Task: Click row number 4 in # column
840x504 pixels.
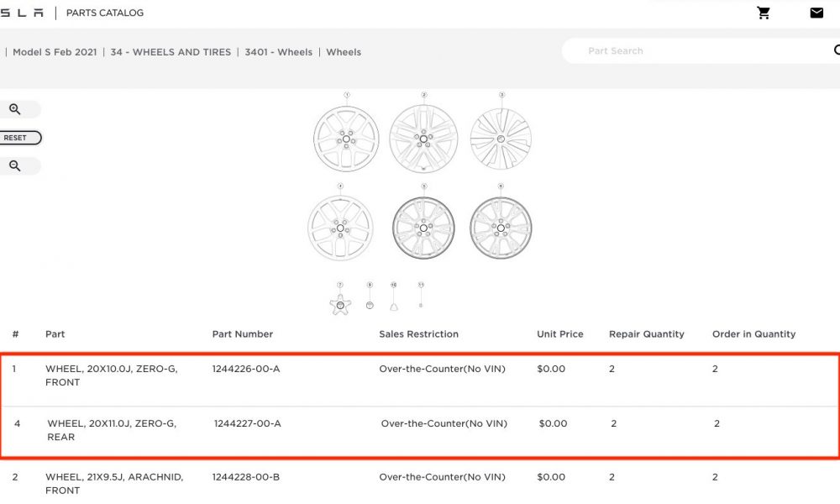Action: pyautogui.click(x=17, y=423)
